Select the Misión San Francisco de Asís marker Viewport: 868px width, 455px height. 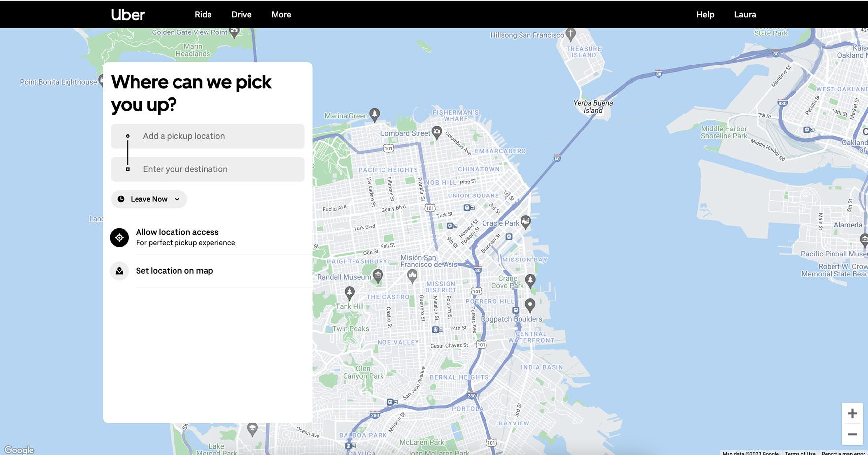(x=412, y=276)
